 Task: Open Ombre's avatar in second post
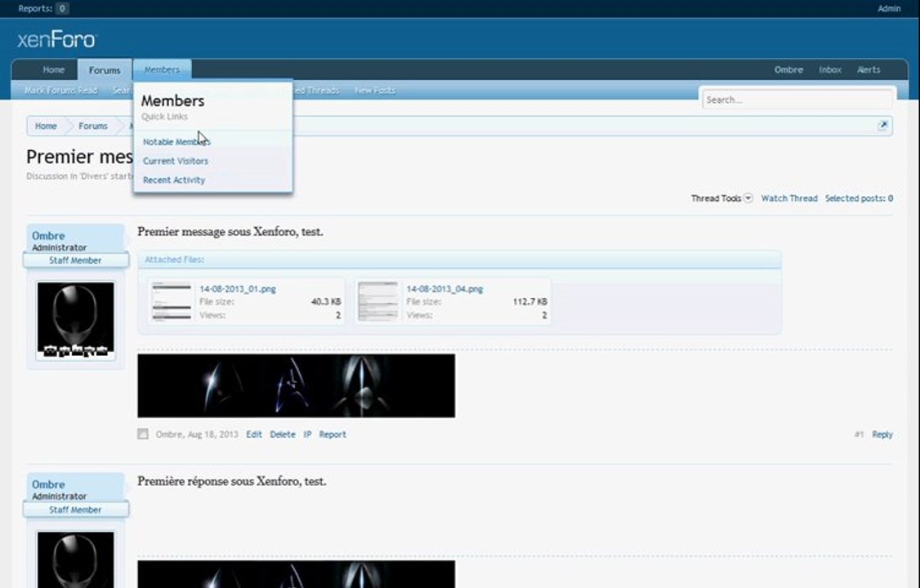[76, 560]
